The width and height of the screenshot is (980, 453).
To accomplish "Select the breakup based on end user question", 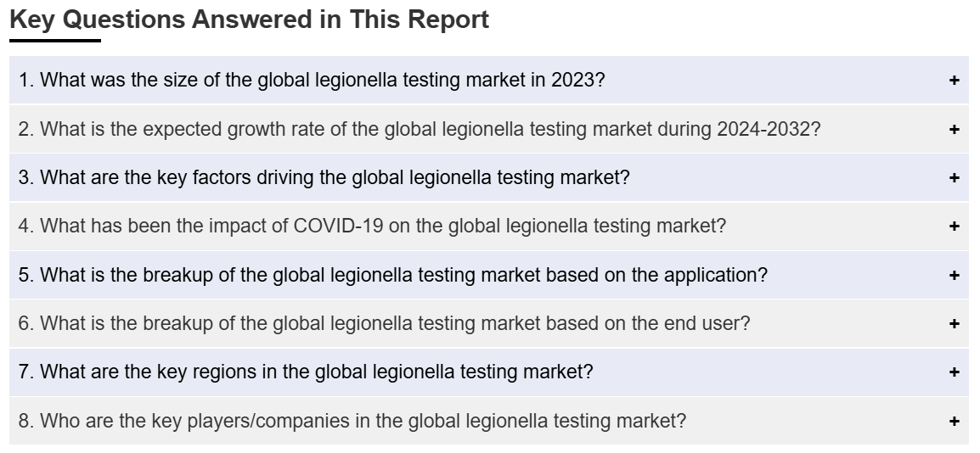I will click(x=384, y=323).
